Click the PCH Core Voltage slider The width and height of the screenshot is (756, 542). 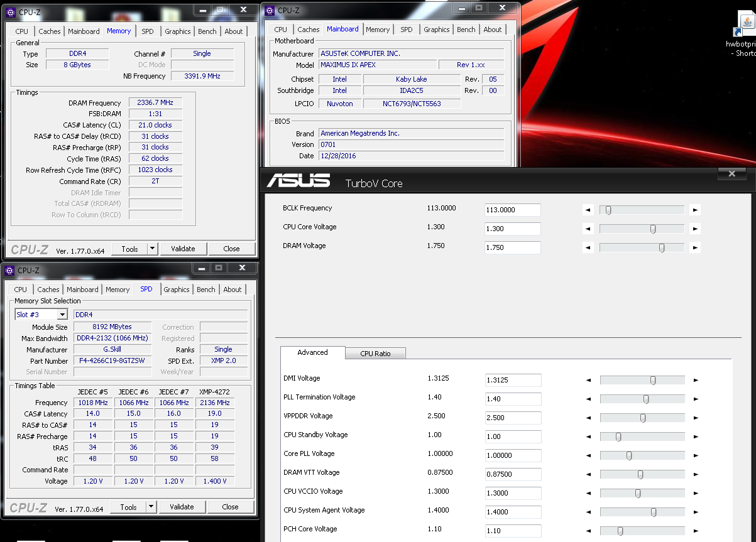click(x=642, y=531)
